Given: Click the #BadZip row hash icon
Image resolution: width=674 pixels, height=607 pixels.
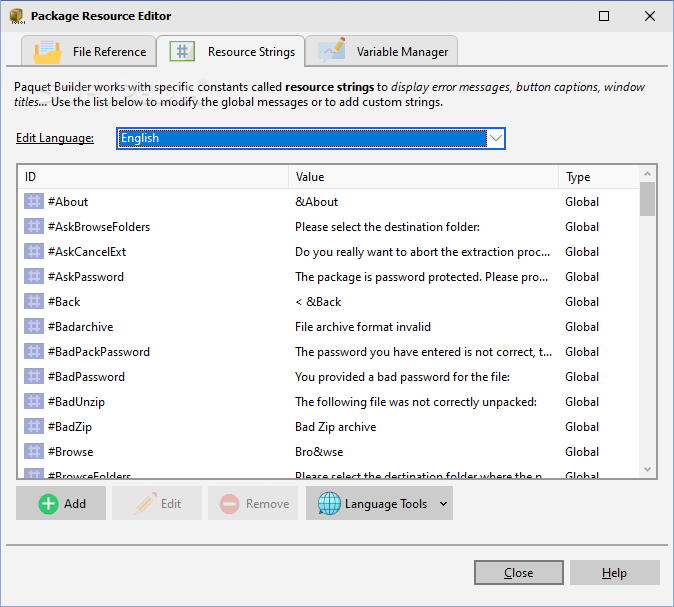Looking at the screenshot, I should pos(34,426).
